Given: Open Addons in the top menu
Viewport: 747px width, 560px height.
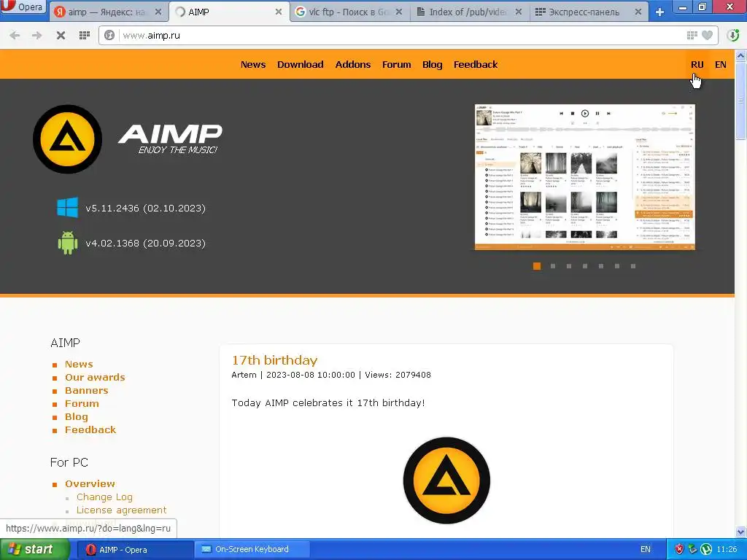Looking at the screenshot, I should [352, 64].
